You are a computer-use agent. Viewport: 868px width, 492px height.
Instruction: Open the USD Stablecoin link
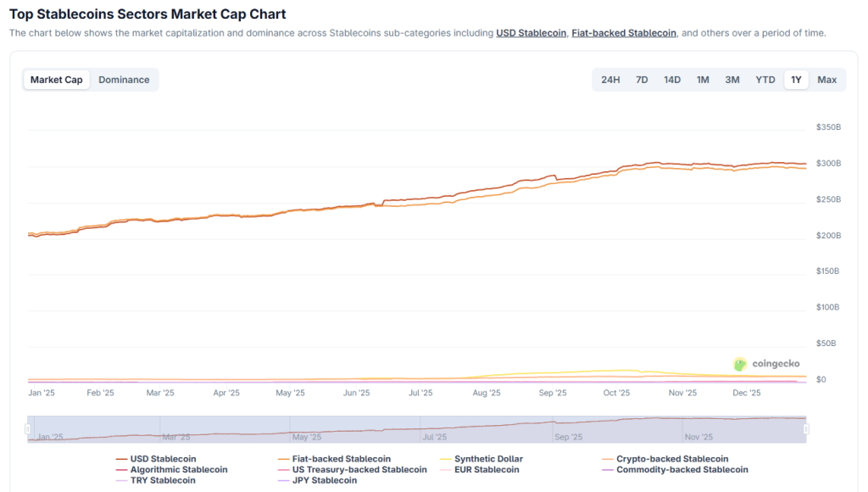pos(531,33)
